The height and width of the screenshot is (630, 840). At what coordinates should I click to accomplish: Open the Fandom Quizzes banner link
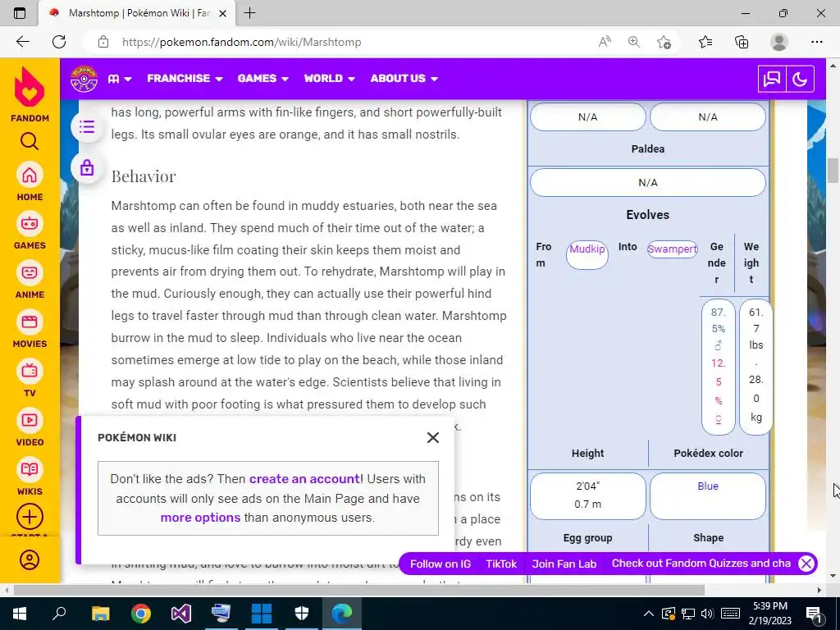pyautogui.click(x=701, y=563)
